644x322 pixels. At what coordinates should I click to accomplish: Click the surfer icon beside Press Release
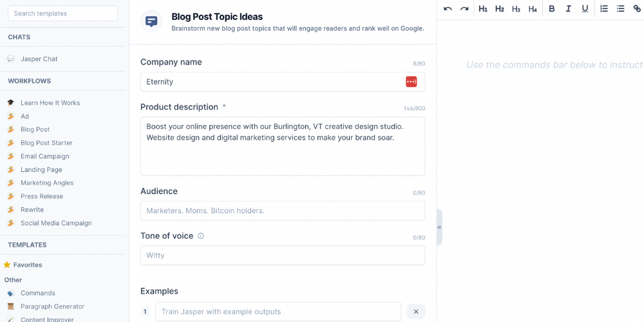pyautogui.click(x=11, y=196)
